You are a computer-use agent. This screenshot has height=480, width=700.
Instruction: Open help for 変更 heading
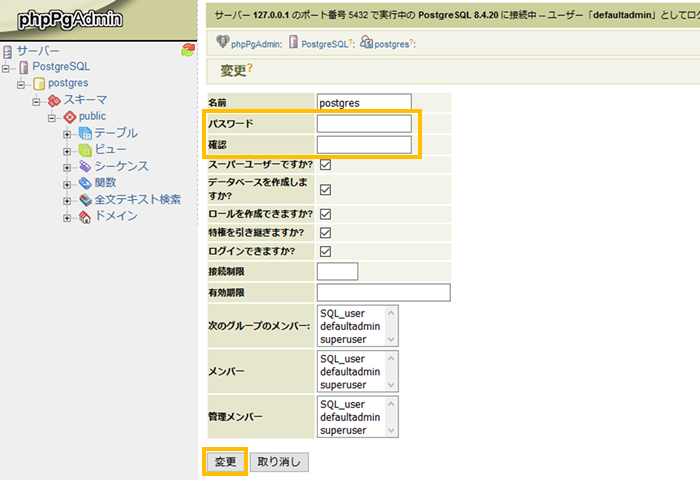tap(250, 67)
